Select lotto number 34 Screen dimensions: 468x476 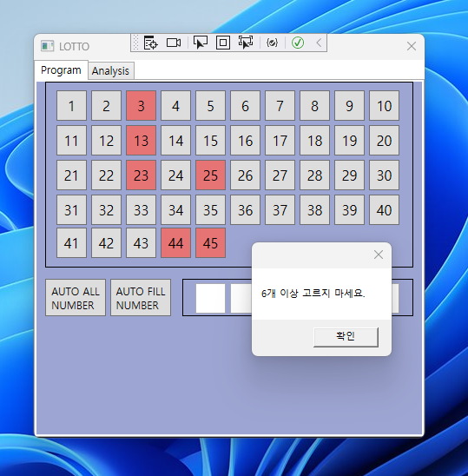[175, 209]
